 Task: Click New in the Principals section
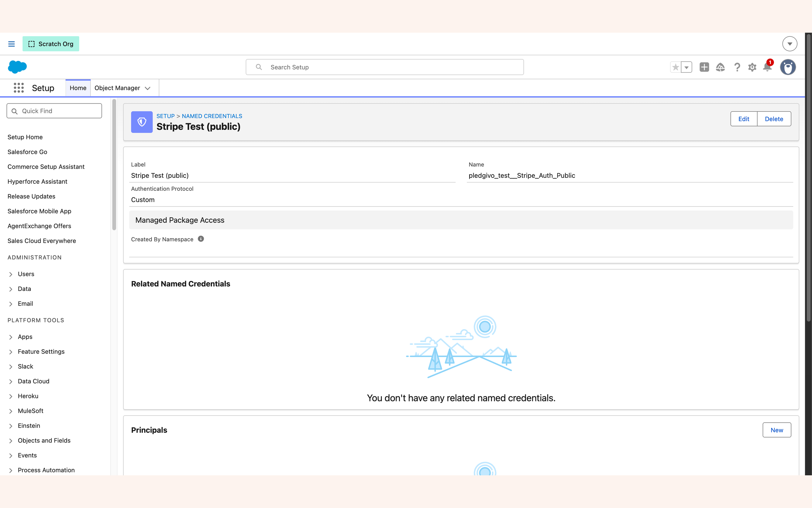point(776,430)
